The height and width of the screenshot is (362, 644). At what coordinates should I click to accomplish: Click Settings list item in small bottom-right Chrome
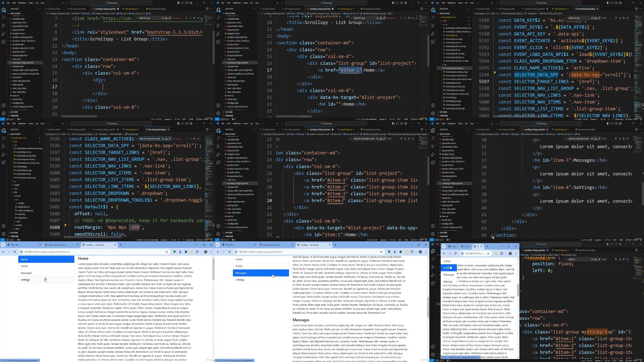coord(449,281)
